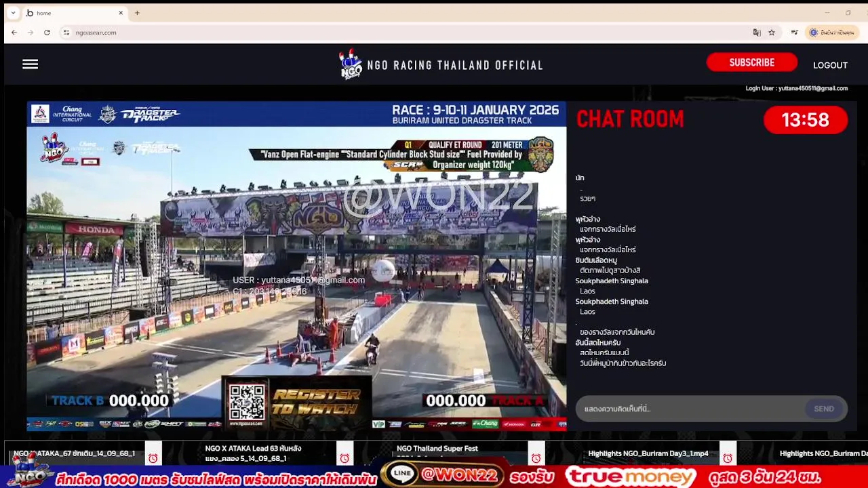Open the browser profile button
The width and height of the screenshot is (868, 488).
pos(831,33)
